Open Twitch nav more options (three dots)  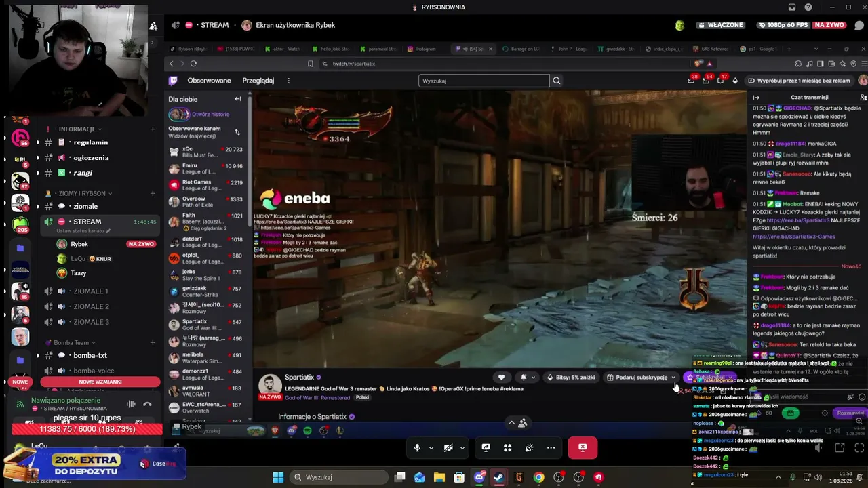(288, 81)
